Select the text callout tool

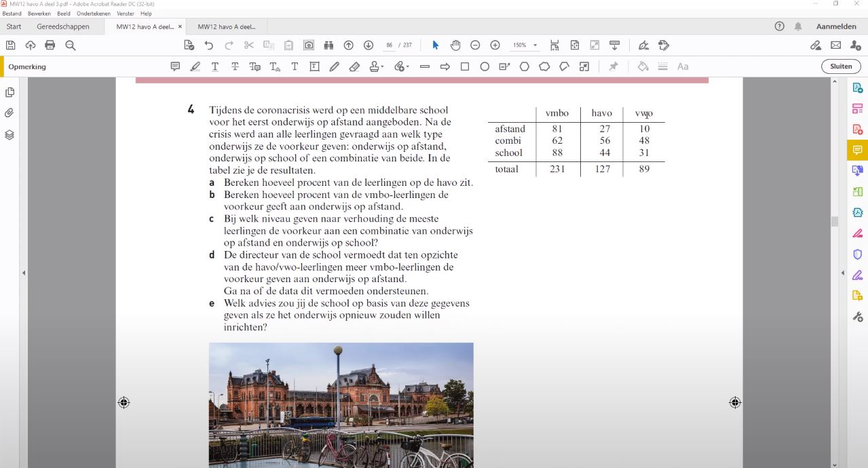pyautogui.click(x=504, y=66)
